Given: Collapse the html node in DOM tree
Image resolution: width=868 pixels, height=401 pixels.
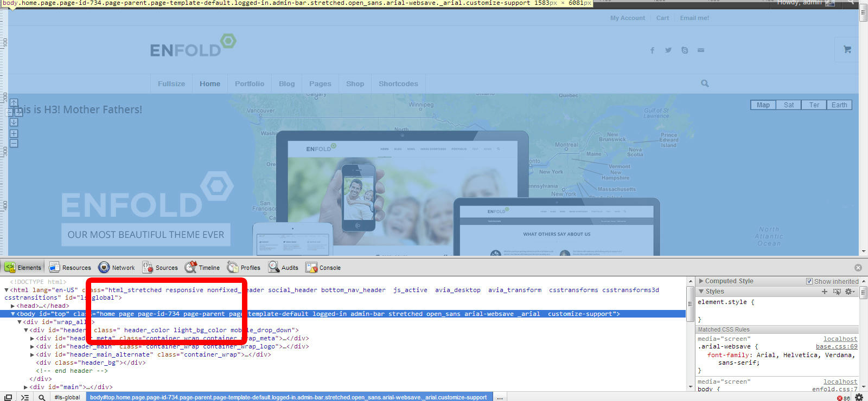Looking at the screenshot, I should click(7, 290).
